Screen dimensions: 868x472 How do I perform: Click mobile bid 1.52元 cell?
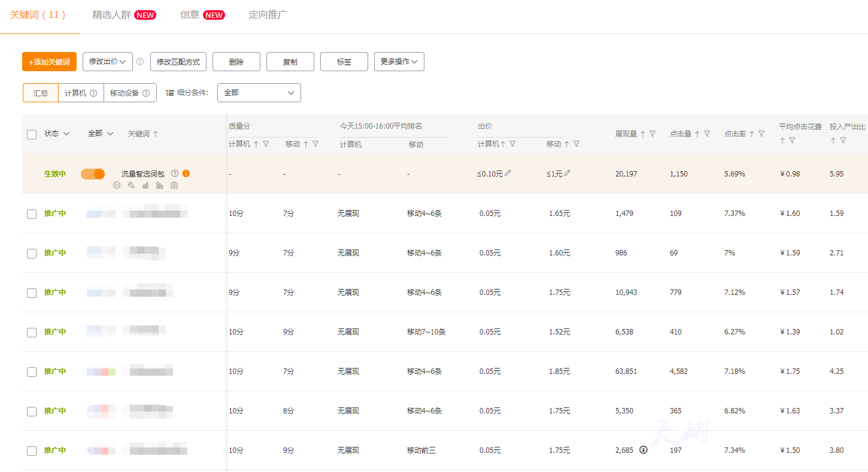pyautogui.click(x=559, y=332)
